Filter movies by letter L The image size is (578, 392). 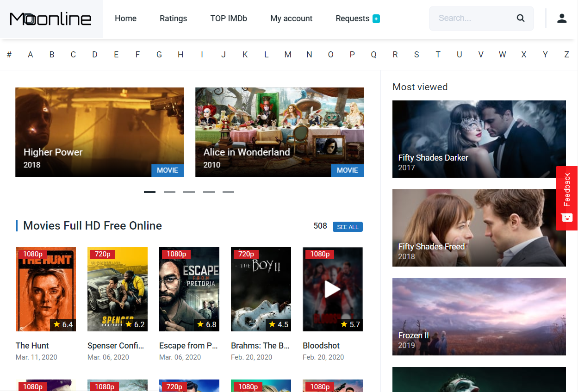[266, 55]
